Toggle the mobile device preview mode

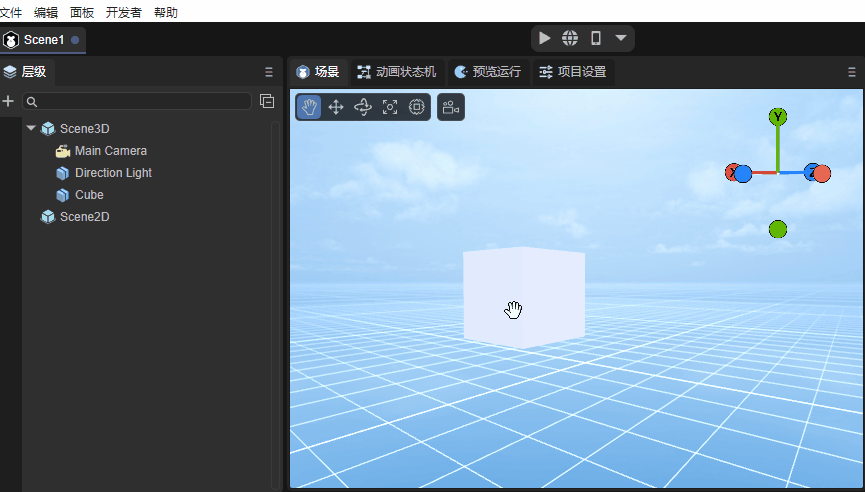point(596,38)
